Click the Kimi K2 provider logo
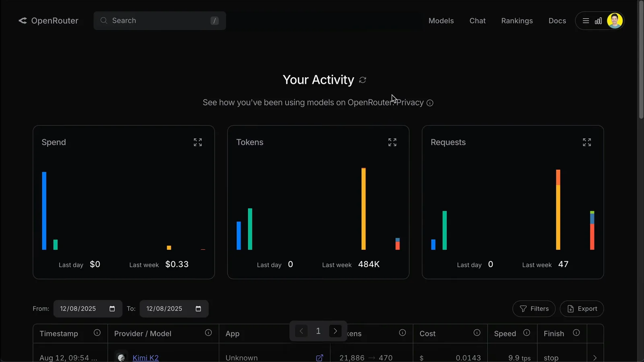This screenshot has width=644, height=362. pos(121,357)
